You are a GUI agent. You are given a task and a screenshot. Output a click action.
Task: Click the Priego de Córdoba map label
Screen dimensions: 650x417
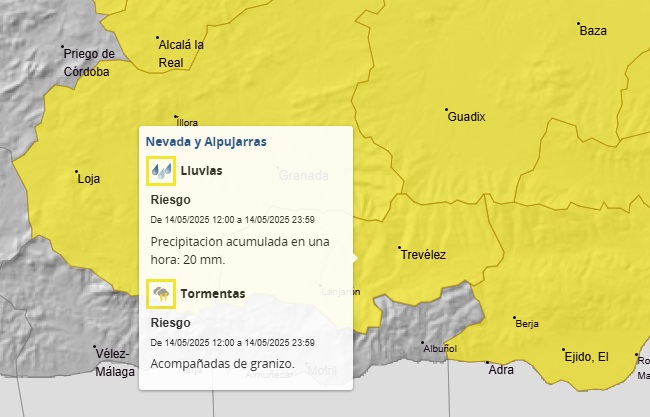point(89,62)
